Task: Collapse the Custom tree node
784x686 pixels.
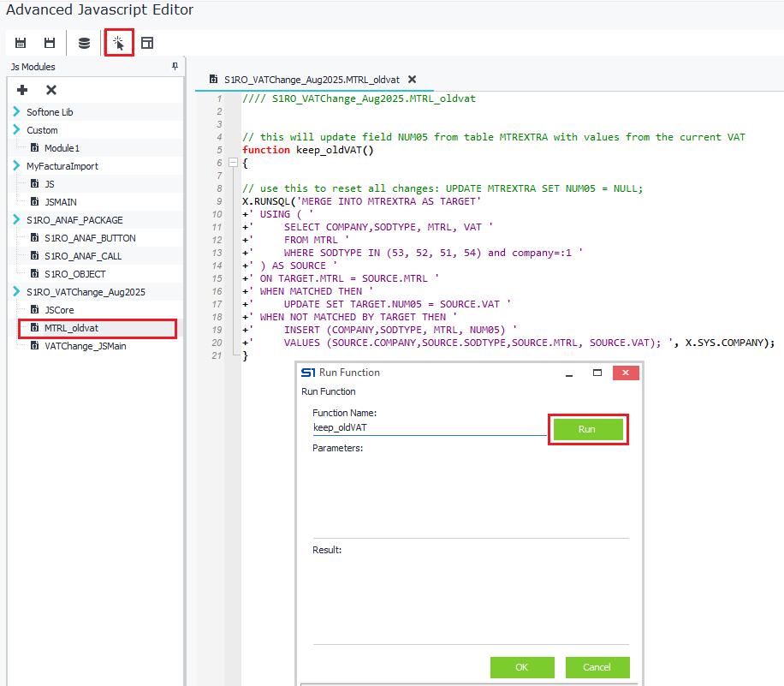Action: click(x=16, y=129)
